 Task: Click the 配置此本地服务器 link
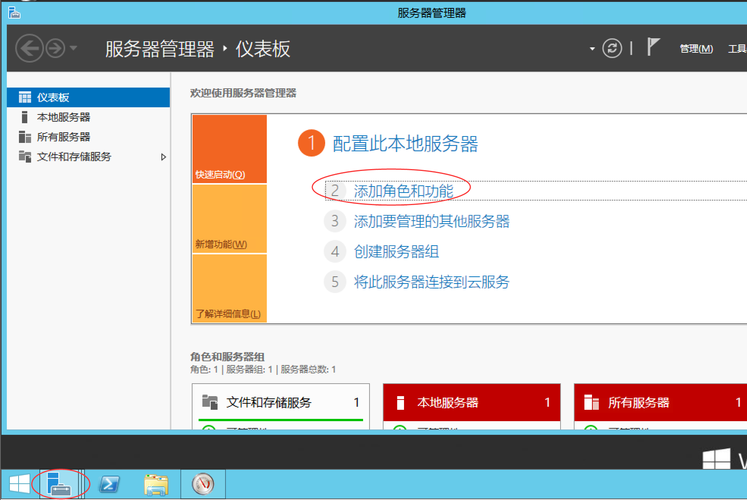[x=405, y=143]
